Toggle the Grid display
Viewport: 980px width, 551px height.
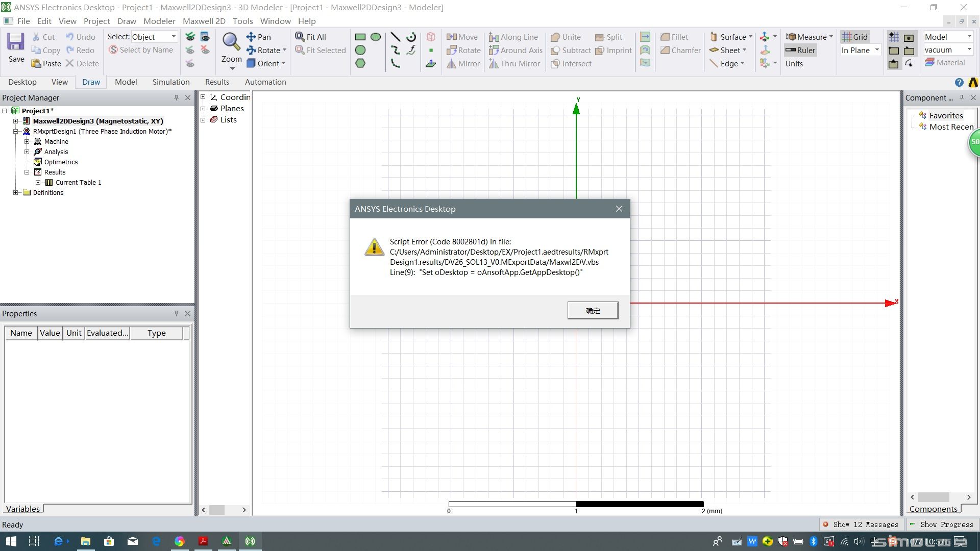pyautogui.click(x=854, y=37)
